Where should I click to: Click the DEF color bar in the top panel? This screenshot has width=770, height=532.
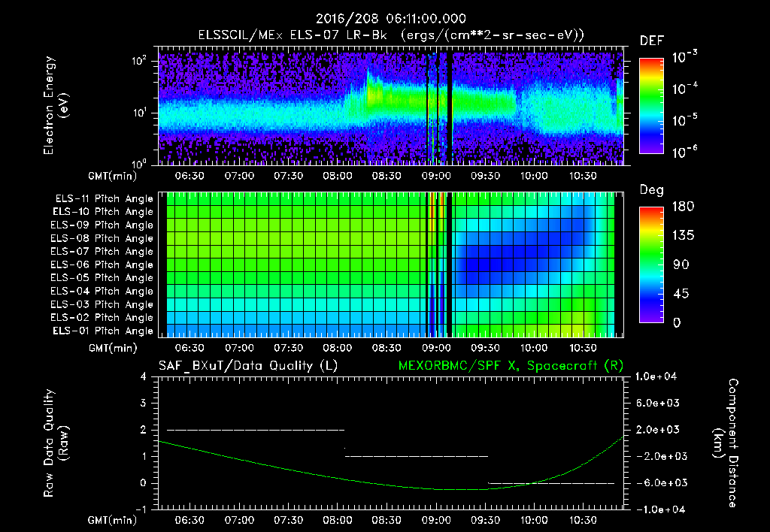pos(651,106)
